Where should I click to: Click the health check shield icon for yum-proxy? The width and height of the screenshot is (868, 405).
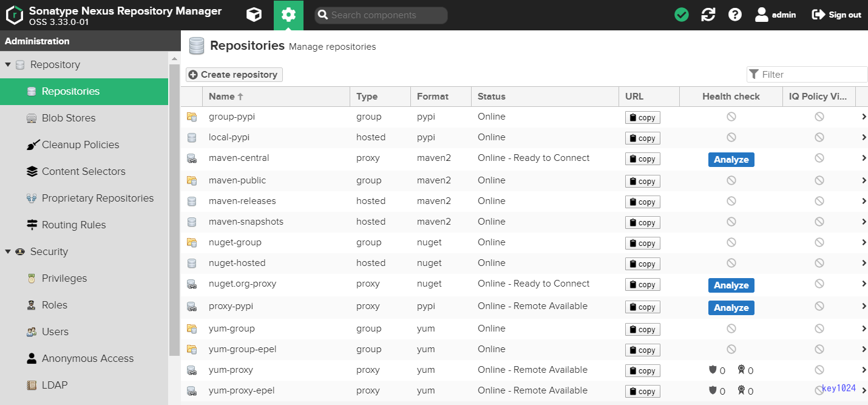[713, 370]
